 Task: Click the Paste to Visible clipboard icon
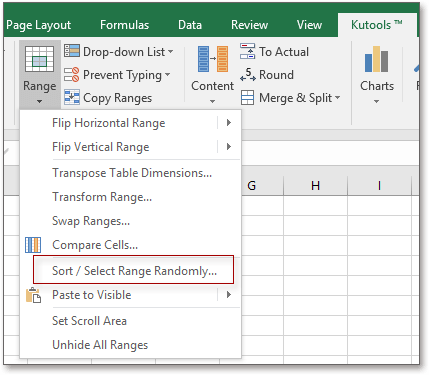33,295
